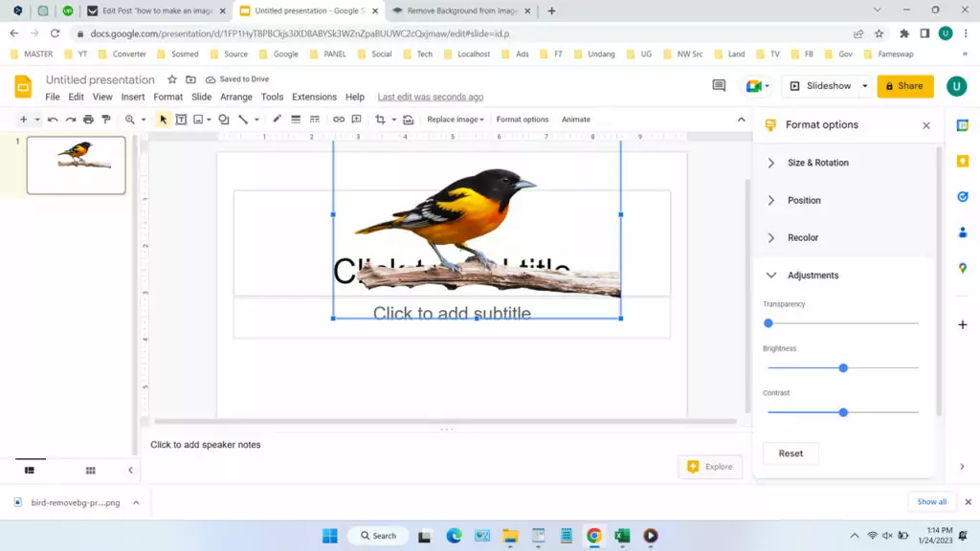Select the shape tool icon
The width and height of the screenshot is (980, 551).
tap(224, 120)
